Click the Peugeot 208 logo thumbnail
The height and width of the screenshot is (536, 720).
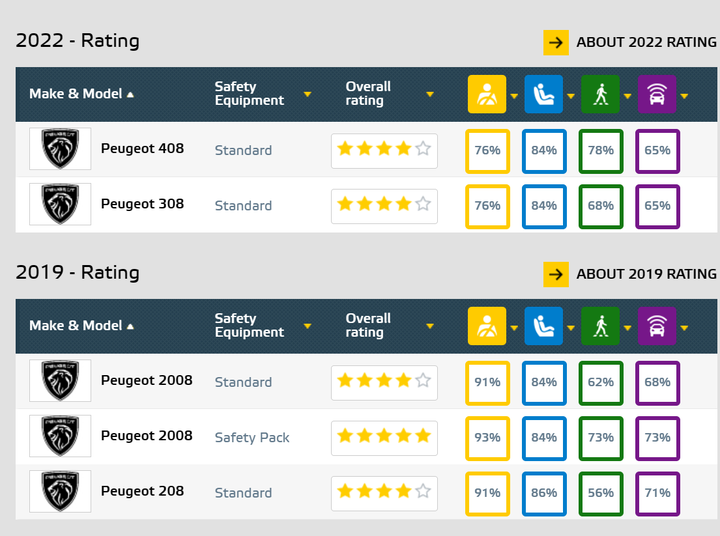60,491
